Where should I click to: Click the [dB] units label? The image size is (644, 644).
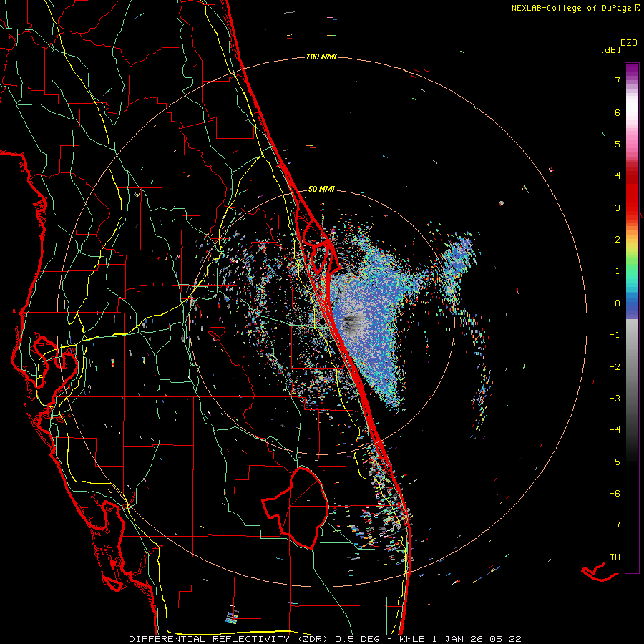(x=610, y=49)
